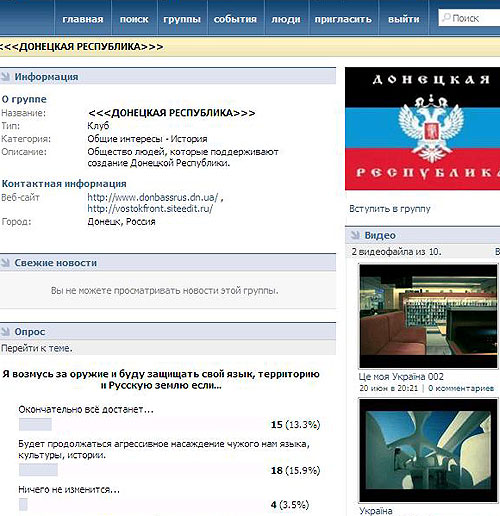Image resolution: width=500 pixels, height=516 pixels.
Task: Click the 15 (13.3%) poll result
Action: tap(295, 425)
